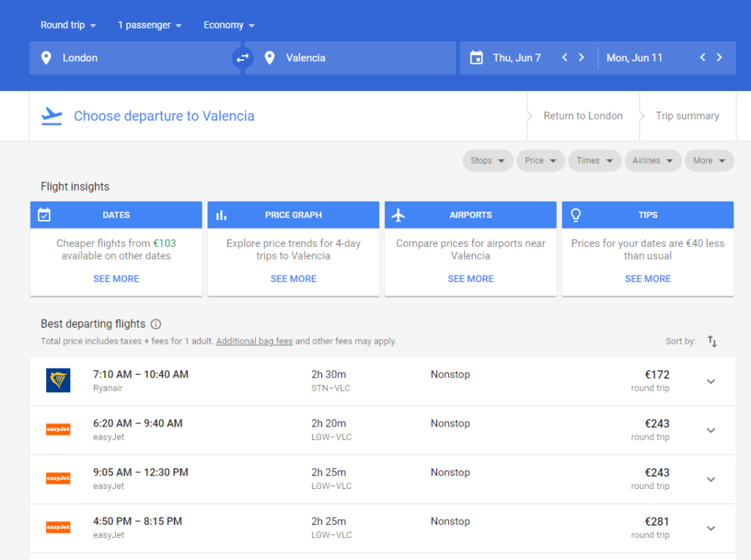Open the 1 passenger dropdown
This screenshot has width=751, height=560.
click(149, 25)
